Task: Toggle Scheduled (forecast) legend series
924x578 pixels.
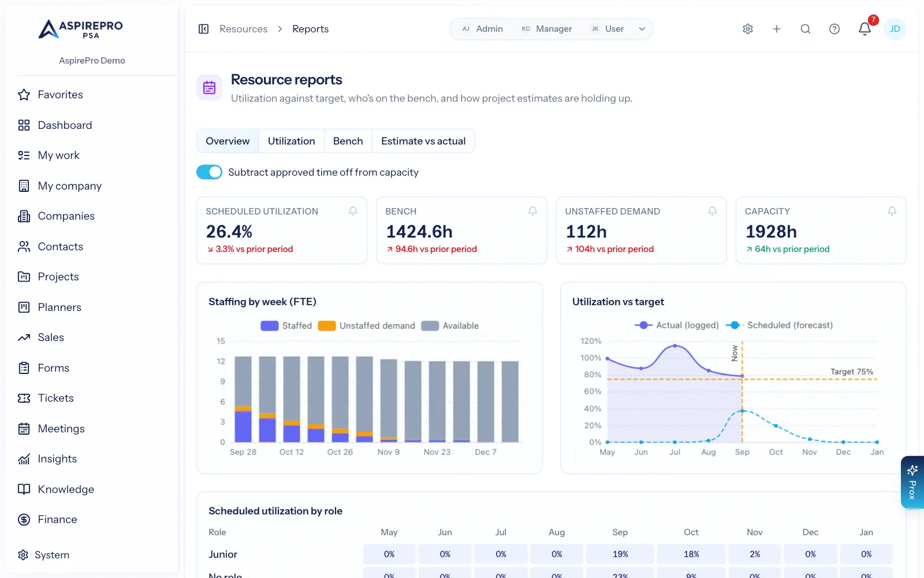Action: click(779, 325)
